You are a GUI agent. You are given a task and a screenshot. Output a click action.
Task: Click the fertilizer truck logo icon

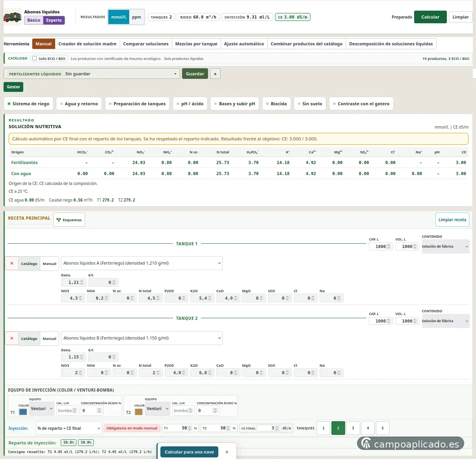tap(12, 18)
